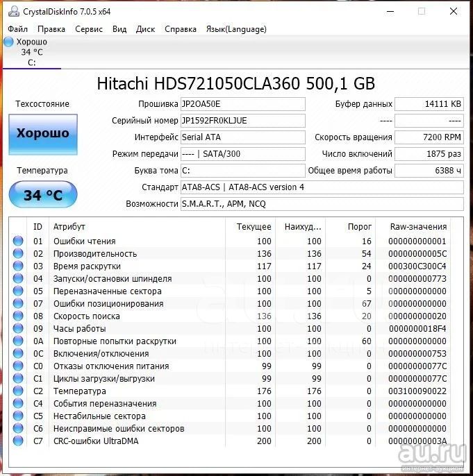Click status orb for 04 Запуски/остановки шпинделя
473x476 pixels.
pyautogui.click(x=18, y=278)
